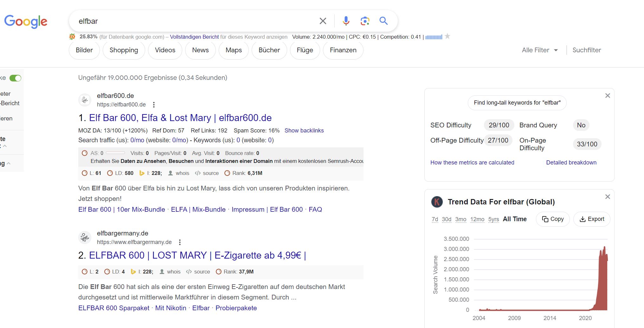Collapse the sidebar section ending in 'g'
Image resolution: width=644 pixels, height=328 pixels.
tap(9, 164)
